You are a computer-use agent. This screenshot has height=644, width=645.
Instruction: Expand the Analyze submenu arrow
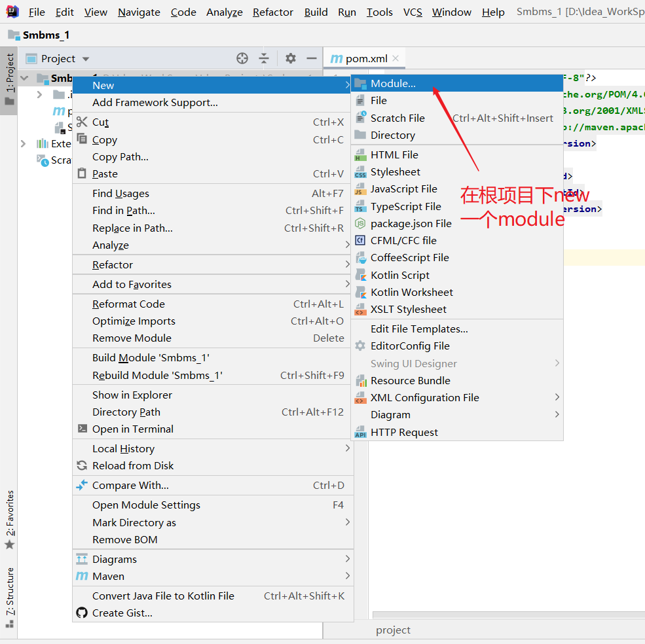click(348, 245)
